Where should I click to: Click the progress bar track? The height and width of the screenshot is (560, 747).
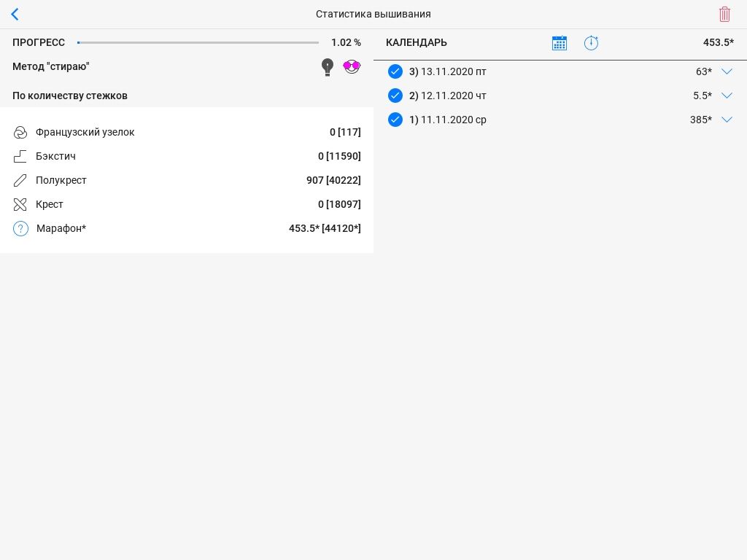[x=198, y=42]
